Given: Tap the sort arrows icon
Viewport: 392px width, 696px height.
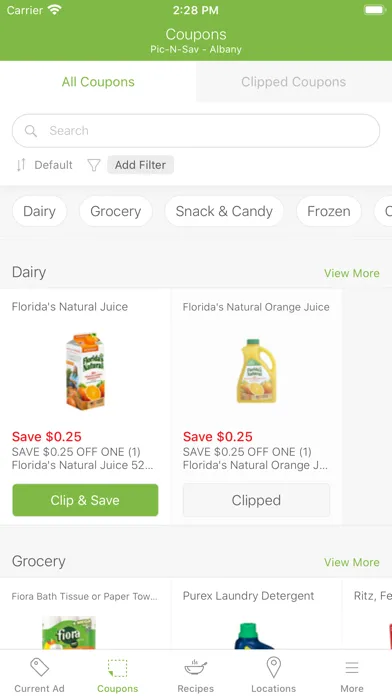Looking at the screenshot, I should click(21, 165).
